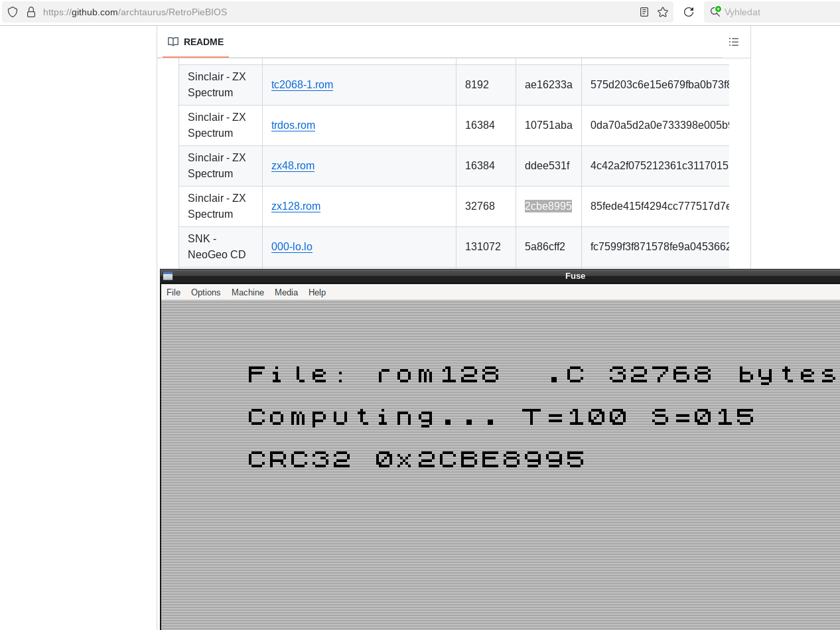The image size is (840, 630).
Task: Open the README outline list icon
Action: [x=733, y=42]
